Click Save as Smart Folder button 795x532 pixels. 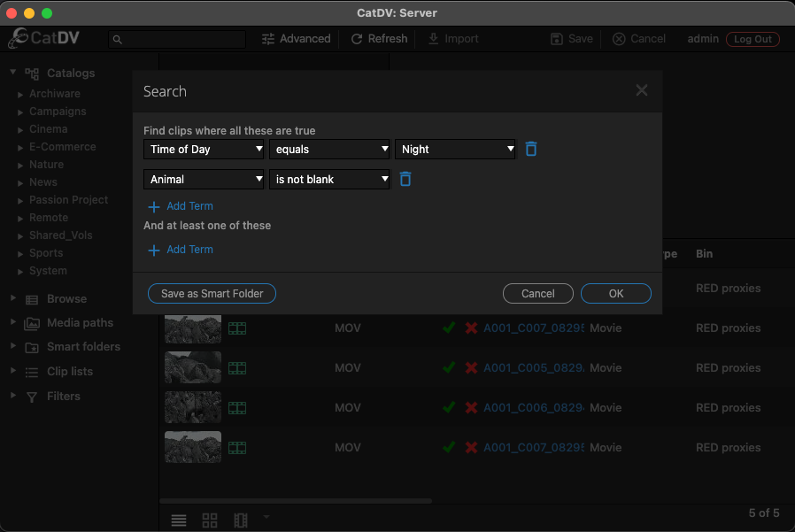click(x=212, y=294)
